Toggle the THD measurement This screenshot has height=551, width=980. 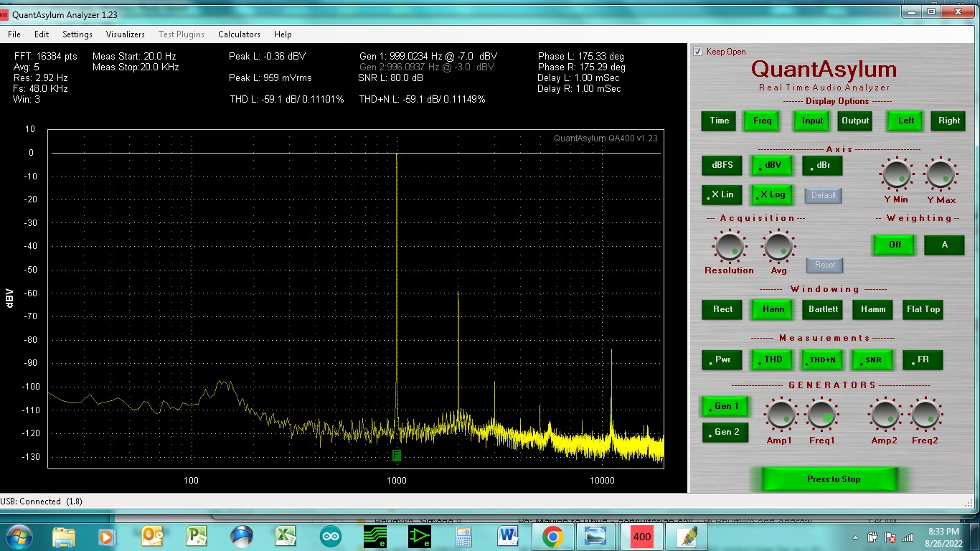click(x=772, y=359)
